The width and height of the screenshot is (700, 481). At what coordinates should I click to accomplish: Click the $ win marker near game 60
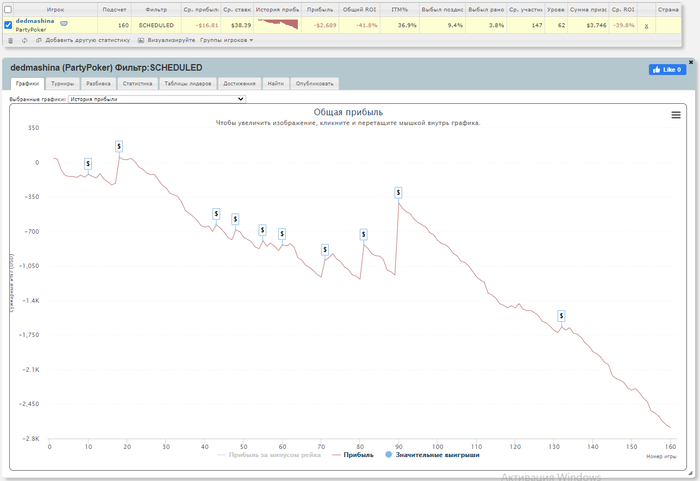click(x=282, y=234)
